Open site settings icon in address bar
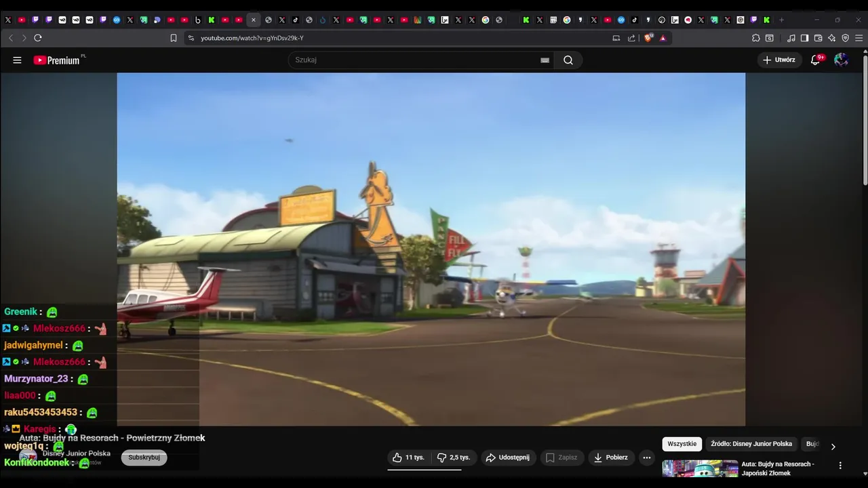The image size is (868, 488). coord(191,38)
